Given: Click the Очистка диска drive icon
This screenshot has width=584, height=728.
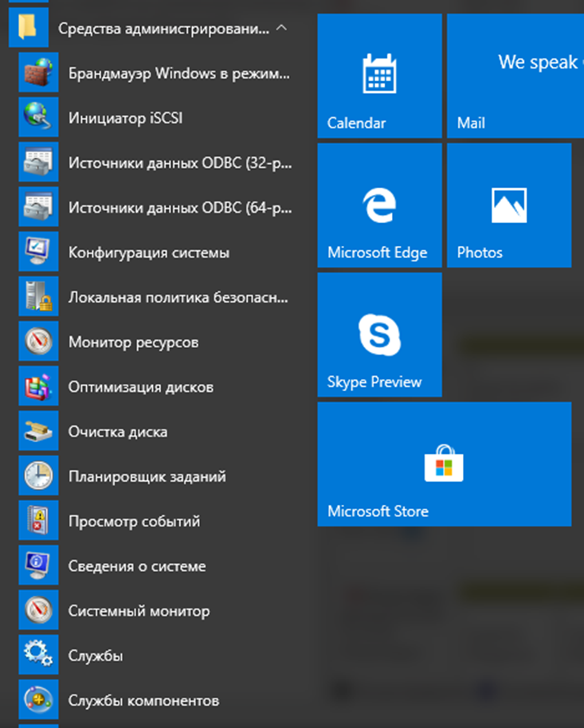Looking at the screenshot, I should [x=38, y=431].
